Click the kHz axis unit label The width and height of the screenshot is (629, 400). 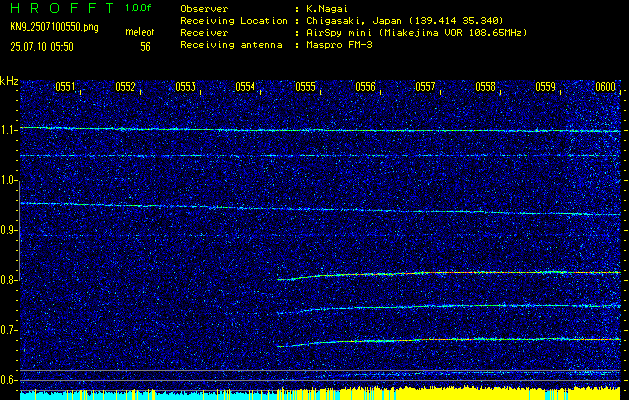pos(9,81)
